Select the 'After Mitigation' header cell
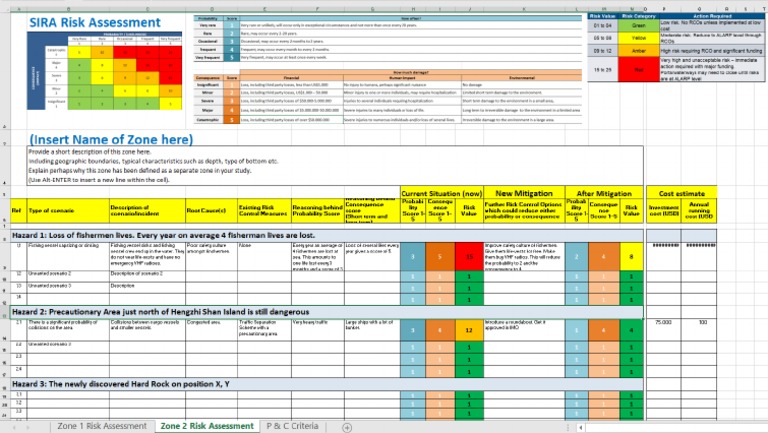The image size is (768, 433). (x=604, y=193)
